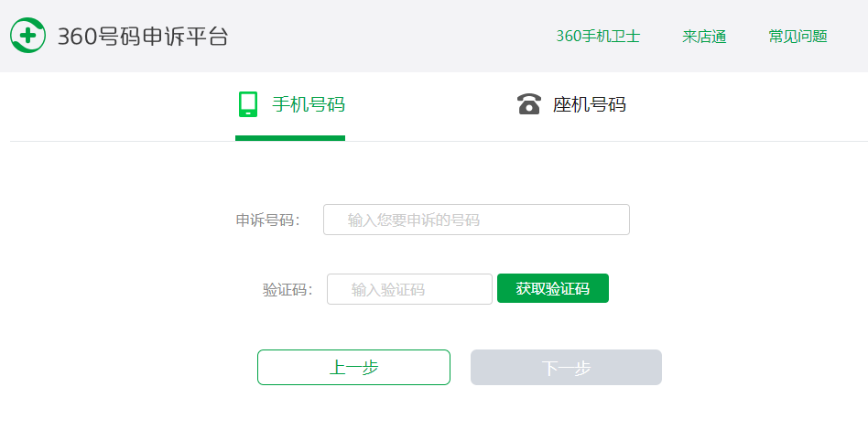The width and height of the screenshot is (868, 430).
Task: Click the green active-tab underline bar
Action: (x=289, y=138)
